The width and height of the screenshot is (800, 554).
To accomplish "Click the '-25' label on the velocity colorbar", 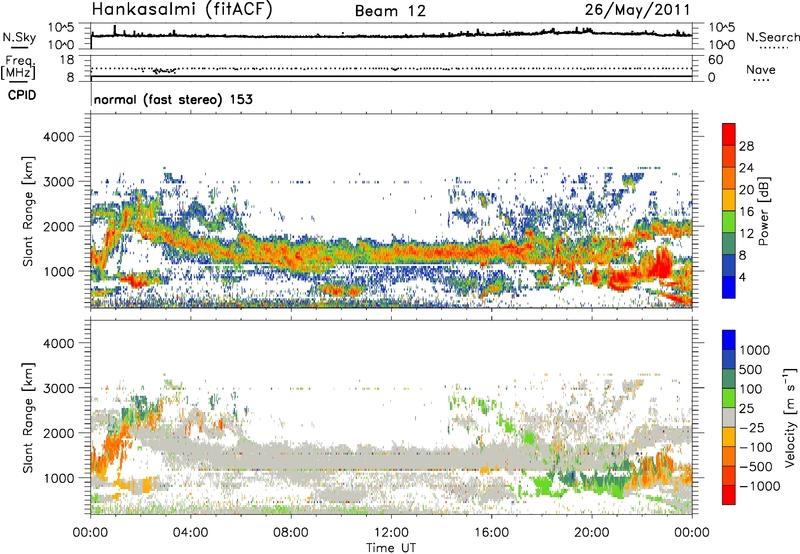I will pyautogui.click(x=751, y=428).
